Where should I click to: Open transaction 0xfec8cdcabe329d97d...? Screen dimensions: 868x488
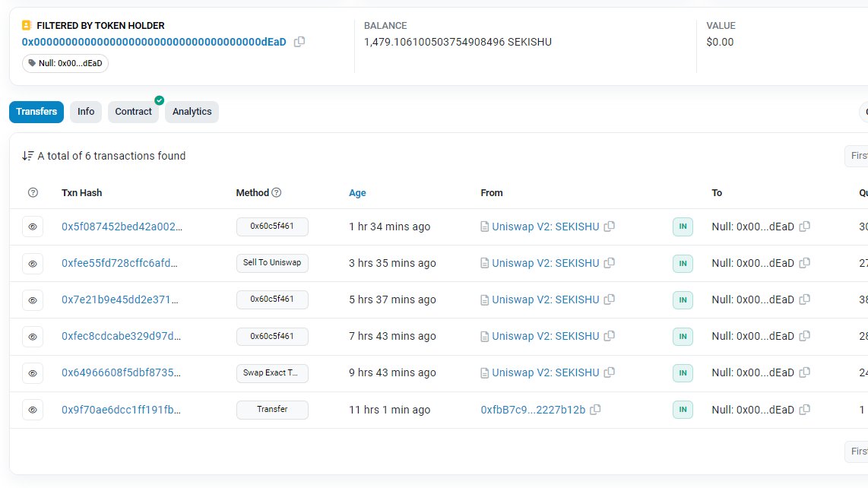122,336
